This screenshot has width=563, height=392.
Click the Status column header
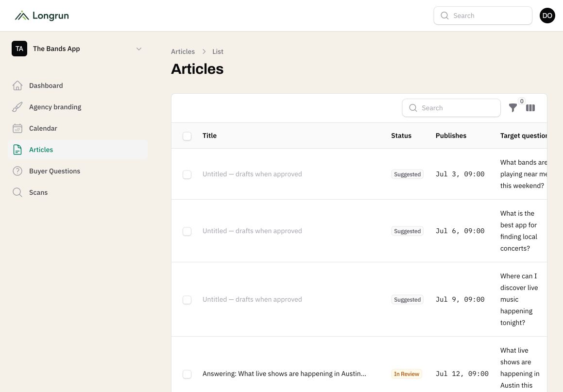coord(401,136)
